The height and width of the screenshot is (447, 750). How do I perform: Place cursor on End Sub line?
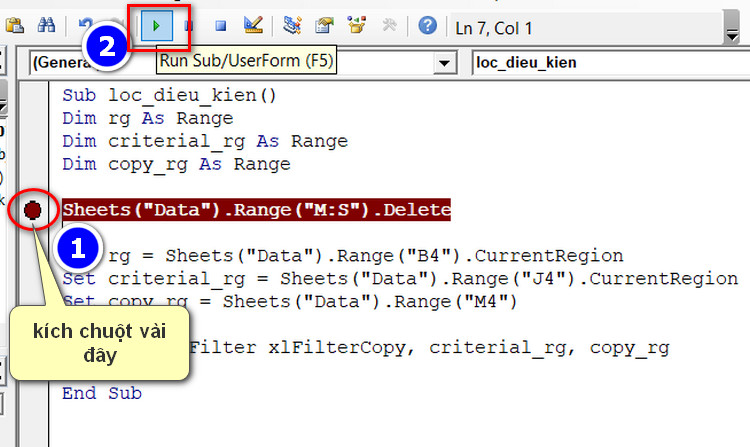(x=101, y=393)
